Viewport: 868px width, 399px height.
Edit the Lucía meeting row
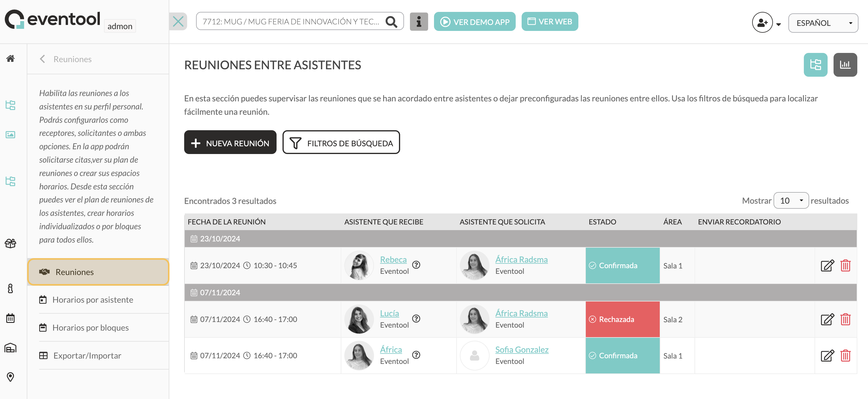pyautogui.click(x=827, y=319)
